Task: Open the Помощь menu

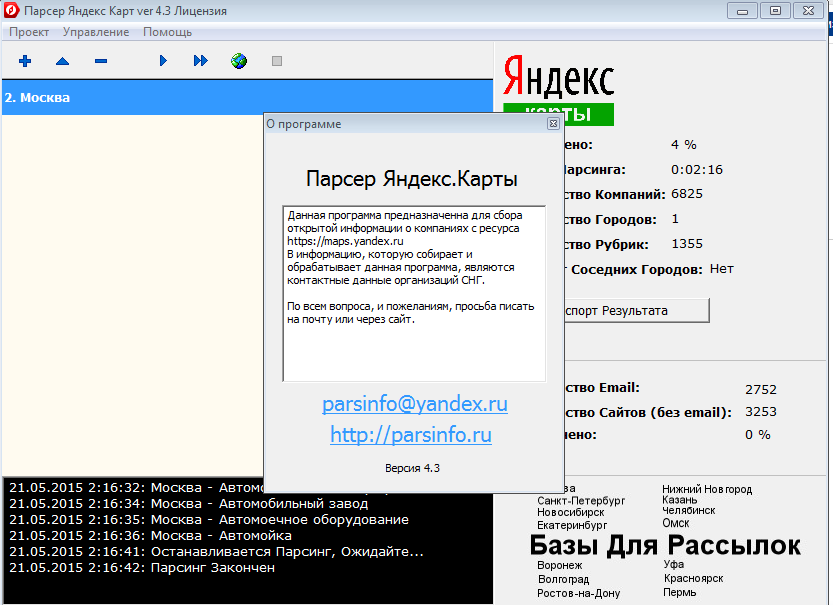Action: tap(167, 32)
